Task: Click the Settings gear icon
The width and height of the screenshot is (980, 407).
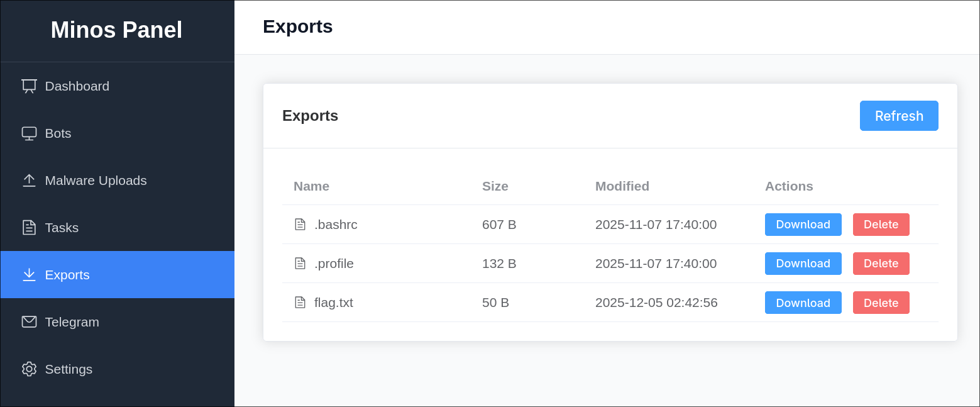Action: (x=29, y=369)
